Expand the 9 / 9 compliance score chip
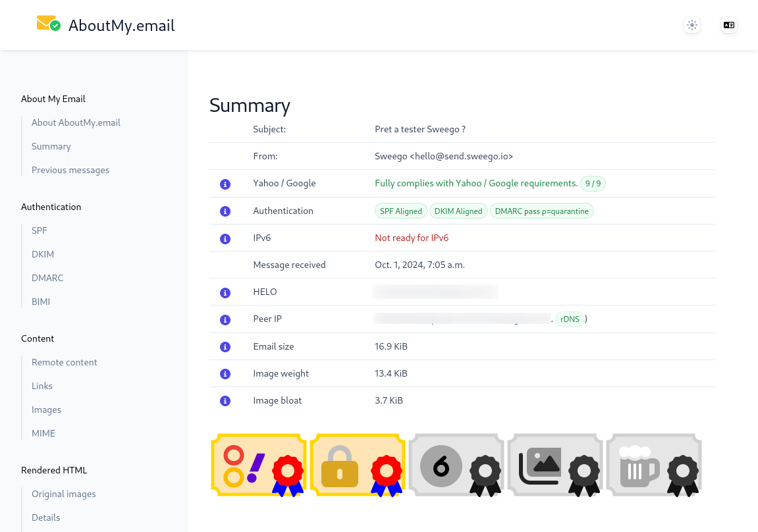This screenshot has height=532, width=758. [593, 184]
